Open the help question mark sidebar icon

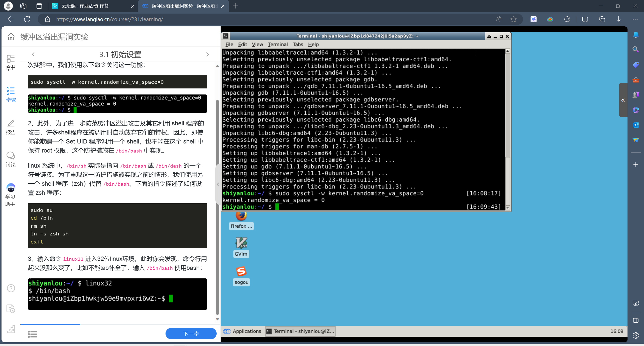[x=11, y=288]
